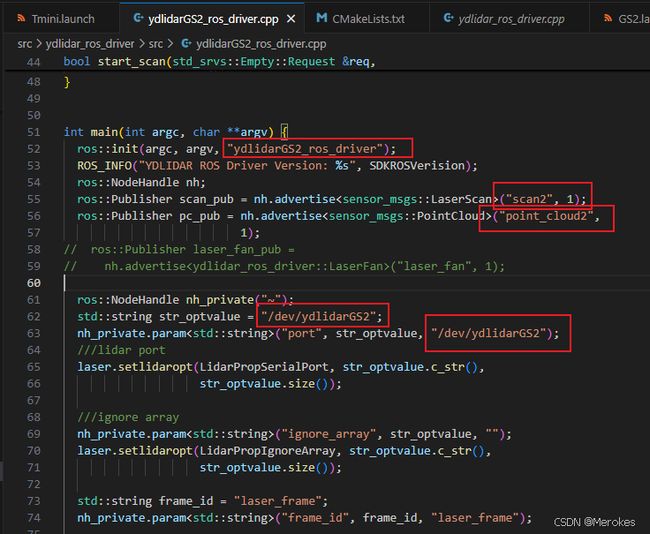Image resolution: width=650 pixels, height=534 pixels.
Task: Click nh_private declaration on line 61
Action: (x=220, y=300)
